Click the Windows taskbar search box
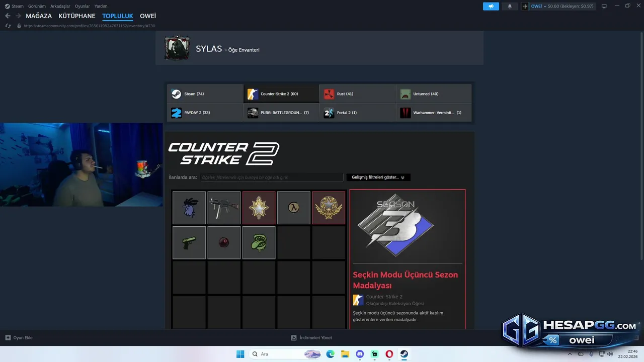Image resolution: width=644 pixels, height=362 pixels. pyautogui.click(x=285, y=354)
